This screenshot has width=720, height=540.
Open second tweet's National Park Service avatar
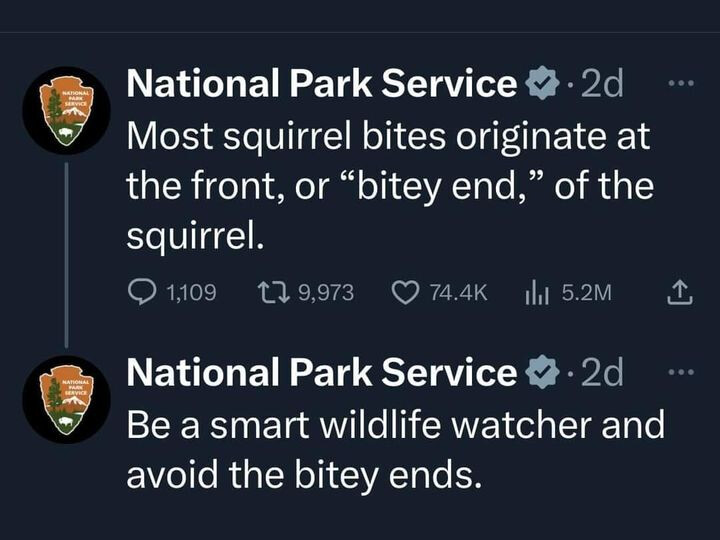tap(66, 399)
